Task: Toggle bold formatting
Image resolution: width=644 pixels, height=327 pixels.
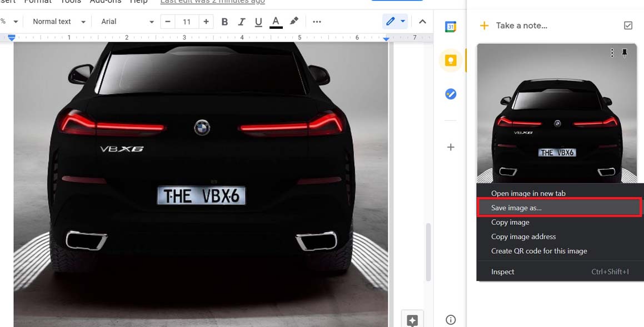Action: pyautogui.click(x=224, y=22)
